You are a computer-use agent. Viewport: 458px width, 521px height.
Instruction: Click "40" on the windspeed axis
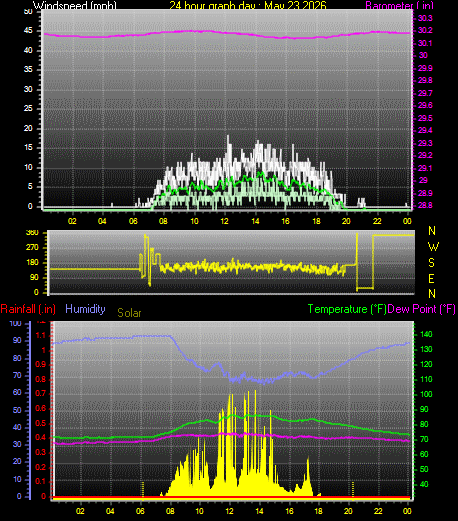28,50
